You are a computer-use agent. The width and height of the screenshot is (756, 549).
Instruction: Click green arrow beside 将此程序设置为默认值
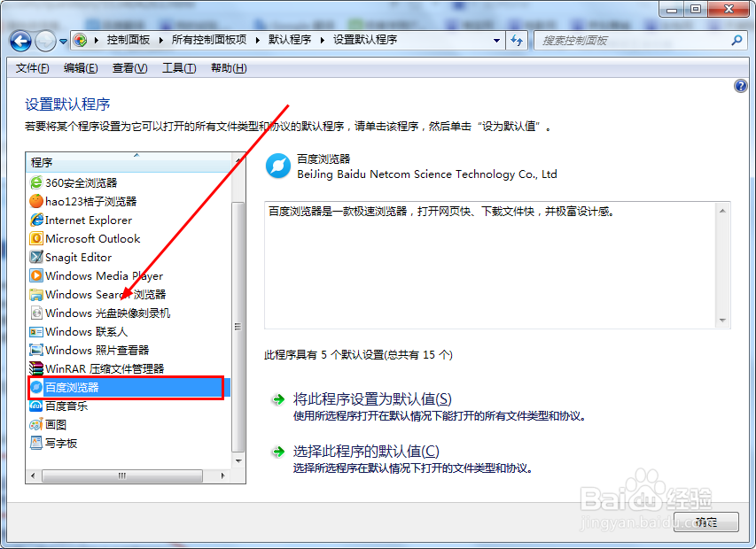coord(278,399)
